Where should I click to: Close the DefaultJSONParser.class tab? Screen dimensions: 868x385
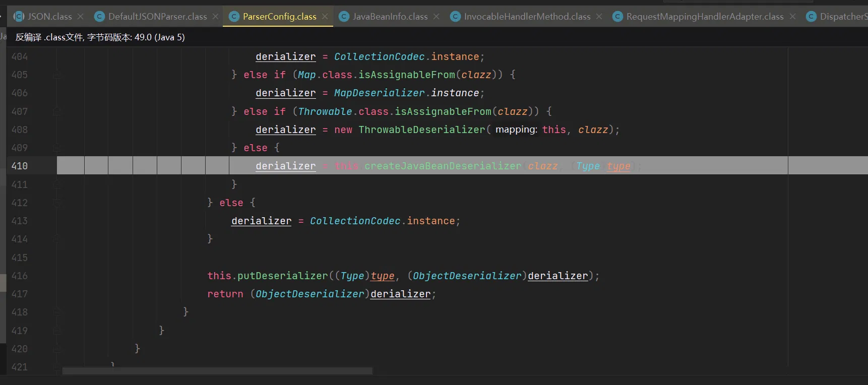216,17
